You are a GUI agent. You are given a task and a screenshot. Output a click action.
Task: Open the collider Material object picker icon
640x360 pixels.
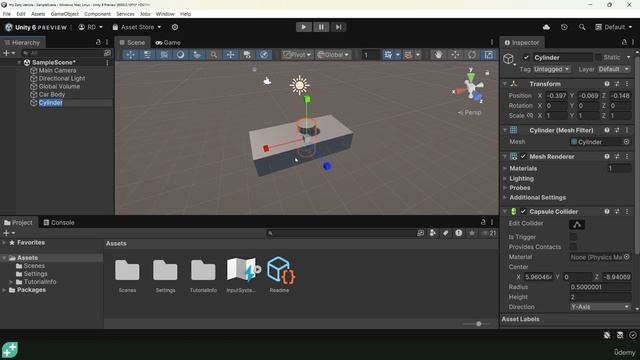[x=627, y=257]
